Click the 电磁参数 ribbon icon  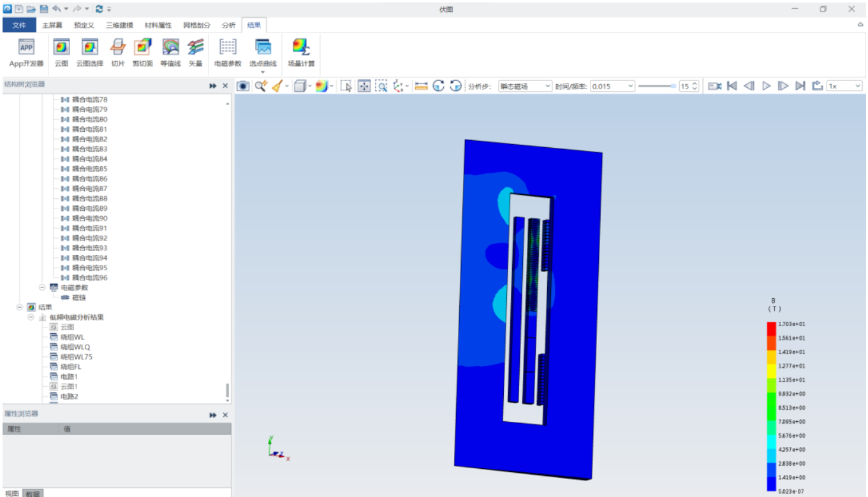228,52
